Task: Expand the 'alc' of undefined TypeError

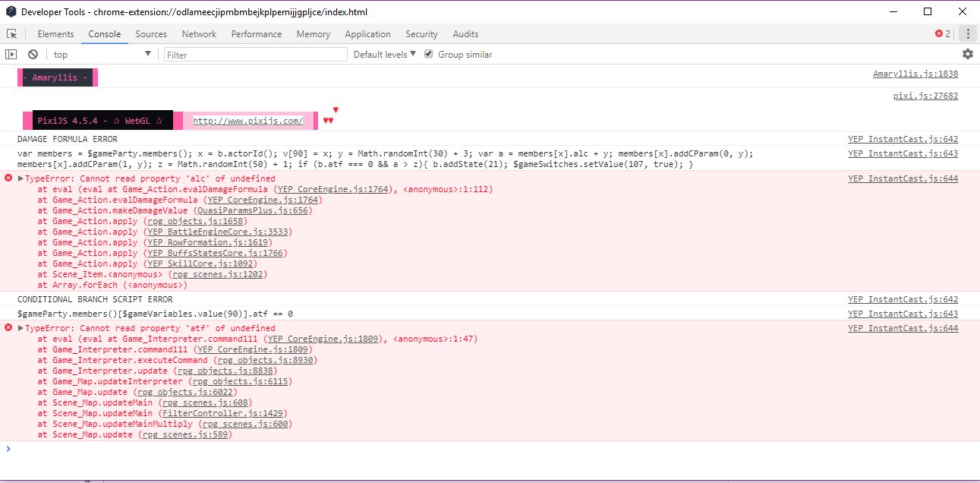Action: coord(20,178)
